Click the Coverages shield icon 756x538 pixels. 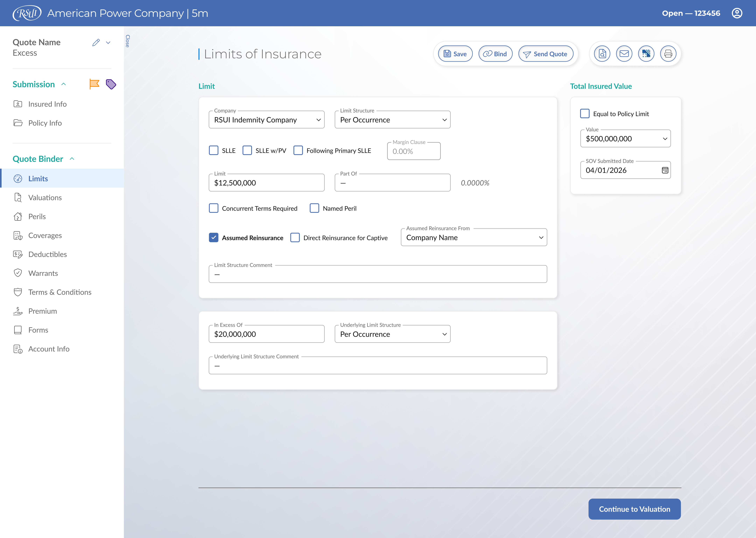point(18,235)
